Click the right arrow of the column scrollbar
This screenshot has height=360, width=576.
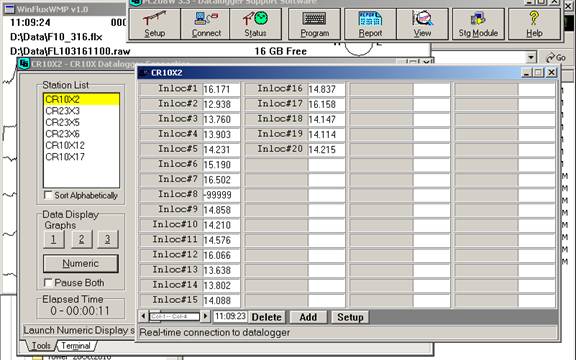205,316
